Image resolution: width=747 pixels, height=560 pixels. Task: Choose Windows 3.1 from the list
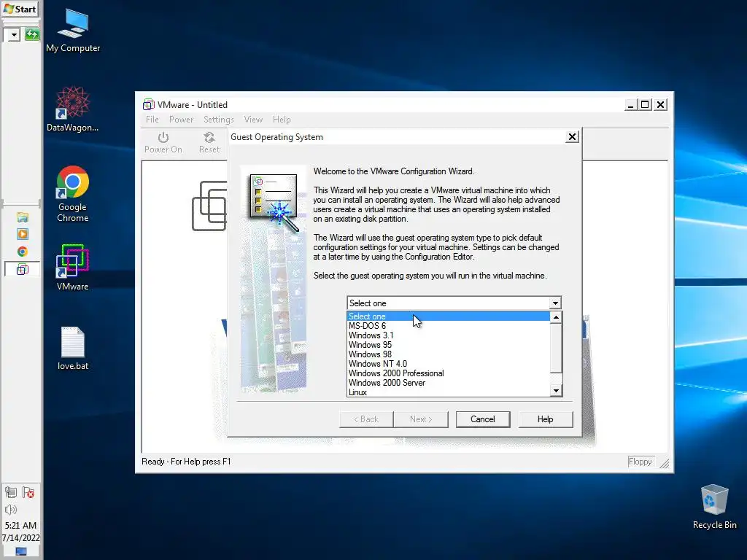point(449,335)
